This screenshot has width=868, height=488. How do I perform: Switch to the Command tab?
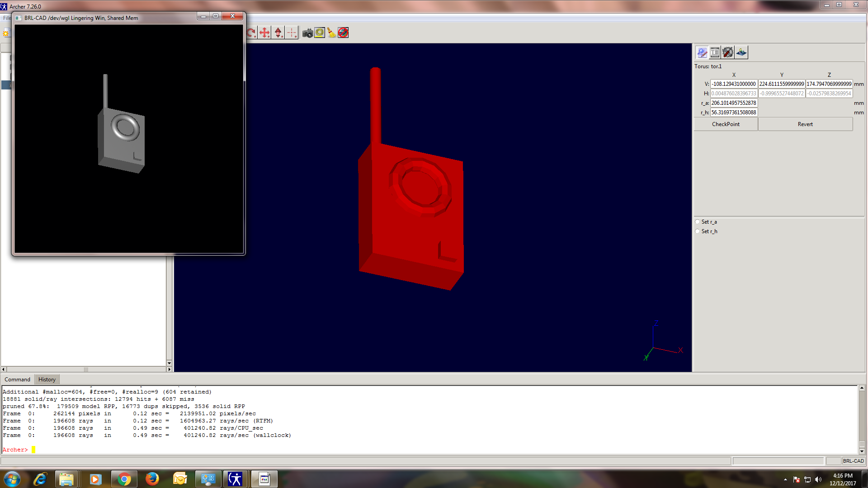coord(17,380)
